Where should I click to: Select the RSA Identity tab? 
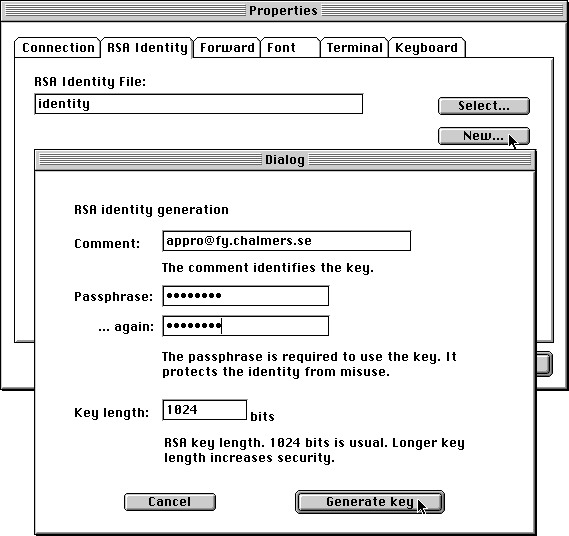point(147,48)
